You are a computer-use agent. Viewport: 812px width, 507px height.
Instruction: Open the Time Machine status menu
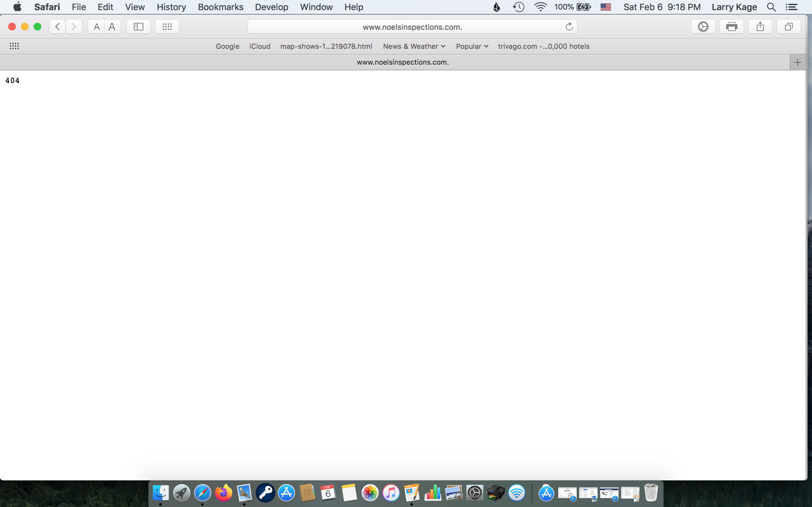[518, 7]
